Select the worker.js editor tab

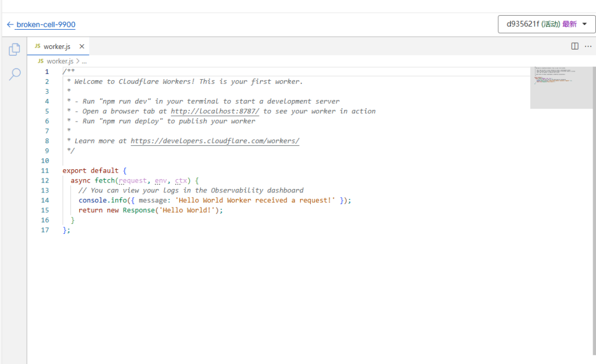[56, 47]
